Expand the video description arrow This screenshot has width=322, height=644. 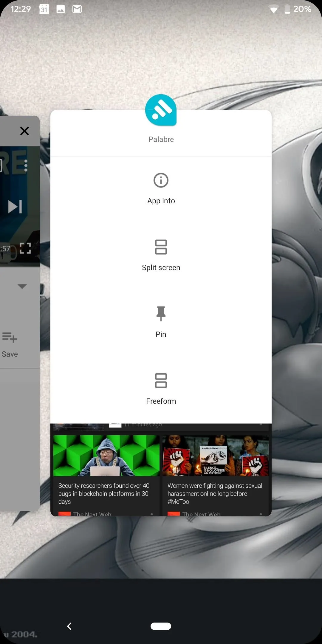(22, 287)
